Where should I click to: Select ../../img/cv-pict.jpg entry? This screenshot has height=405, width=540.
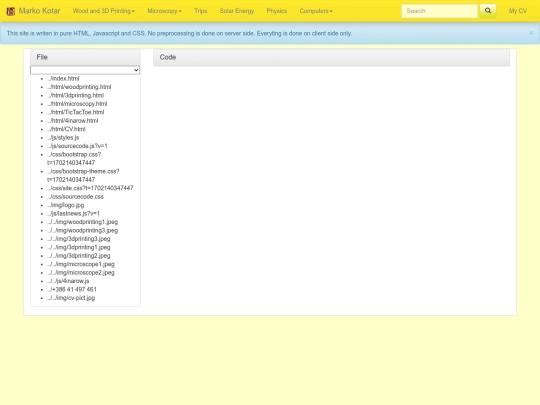71,298
